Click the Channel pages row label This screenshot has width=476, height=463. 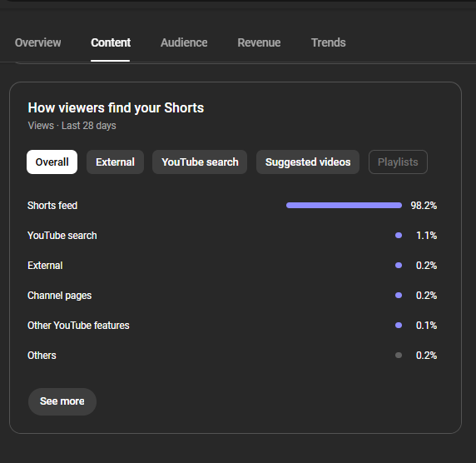(60, 296)
